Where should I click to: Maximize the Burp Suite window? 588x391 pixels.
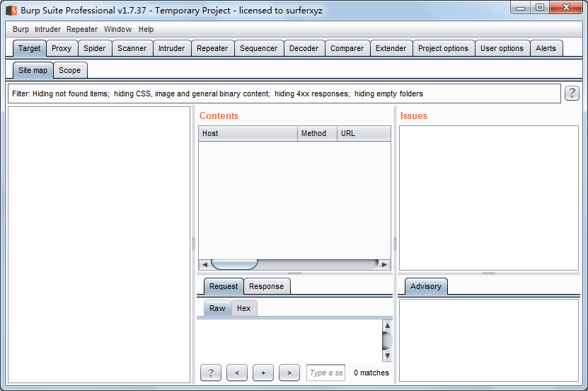pyautogui.click(x=540, y=8)
